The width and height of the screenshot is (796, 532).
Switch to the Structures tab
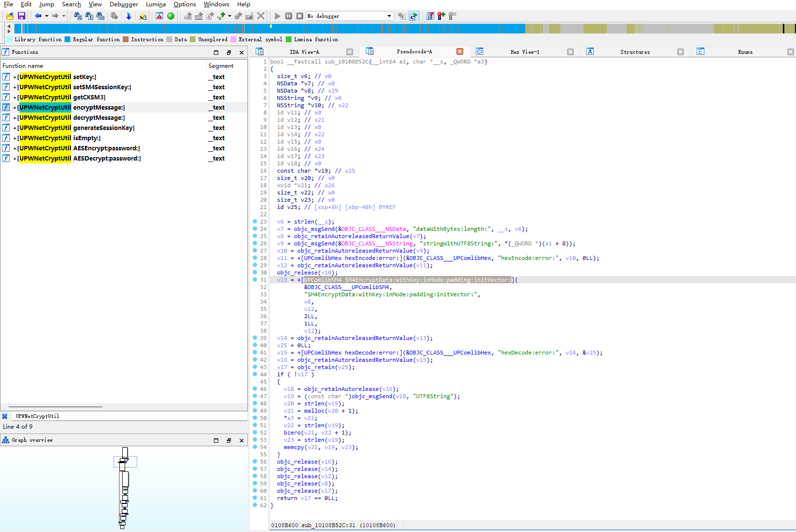coord(634,52)
